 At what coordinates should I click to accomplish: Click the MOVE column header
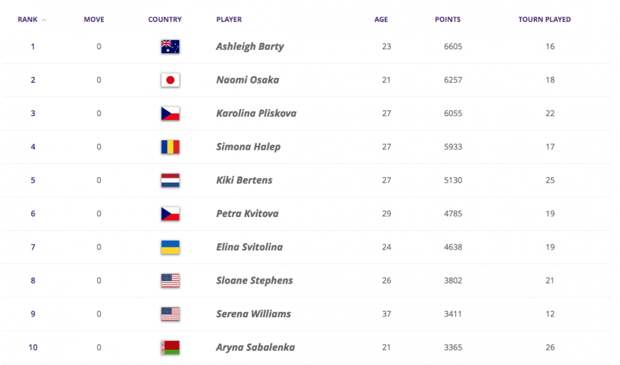pyautogui.click(x=94, y=19)
